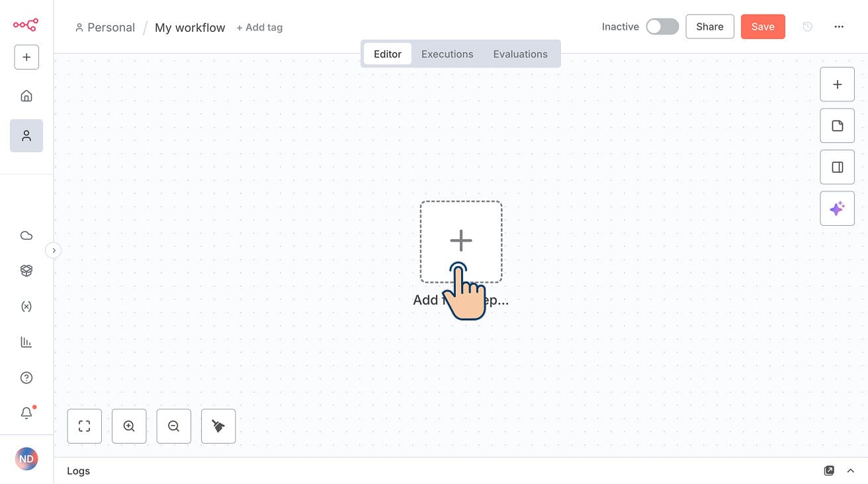Image resolution: width=868 pixels, height=484 pixels.
Task: Check notifications via the bell icon
Action: click(26, 412)
